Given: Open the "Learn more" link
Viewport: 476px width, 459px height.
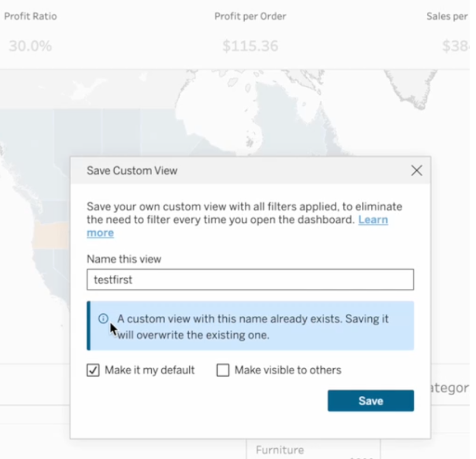Looking at the screenshot, I should tap(373, 219).
